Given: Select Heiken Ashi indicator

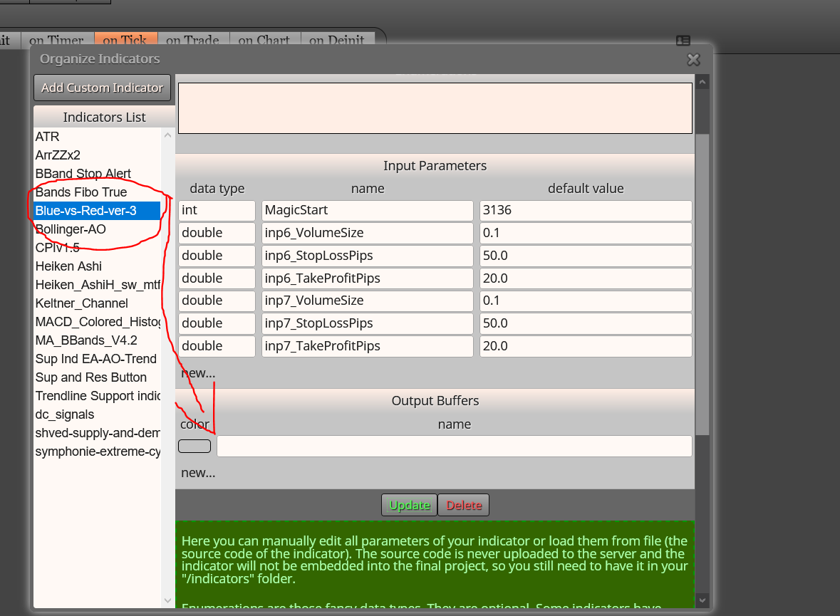Looking at the screenshot, I should tap(97, 266).
